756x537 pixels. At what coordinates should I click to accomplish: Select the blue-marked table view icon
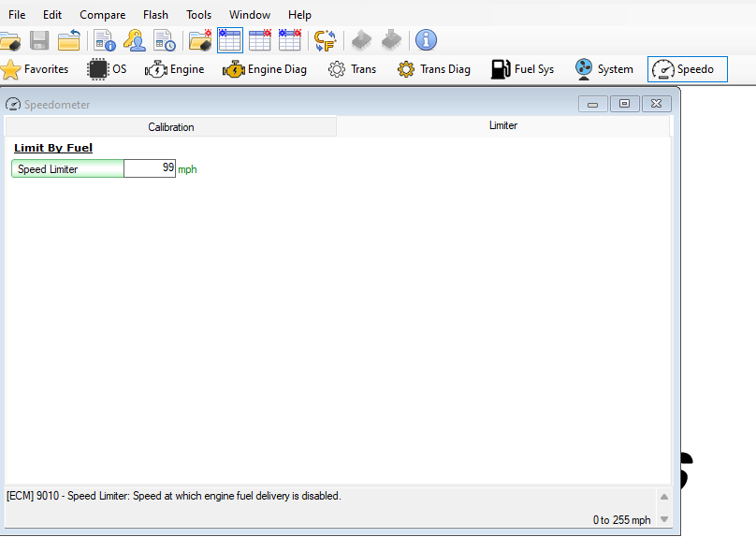230,40
